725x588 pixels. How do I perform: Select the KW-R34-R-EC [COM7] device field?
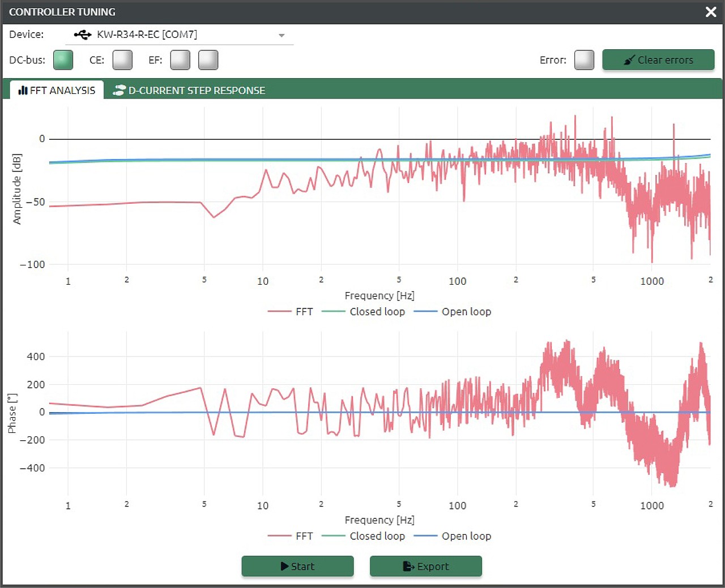click(147, 35)
